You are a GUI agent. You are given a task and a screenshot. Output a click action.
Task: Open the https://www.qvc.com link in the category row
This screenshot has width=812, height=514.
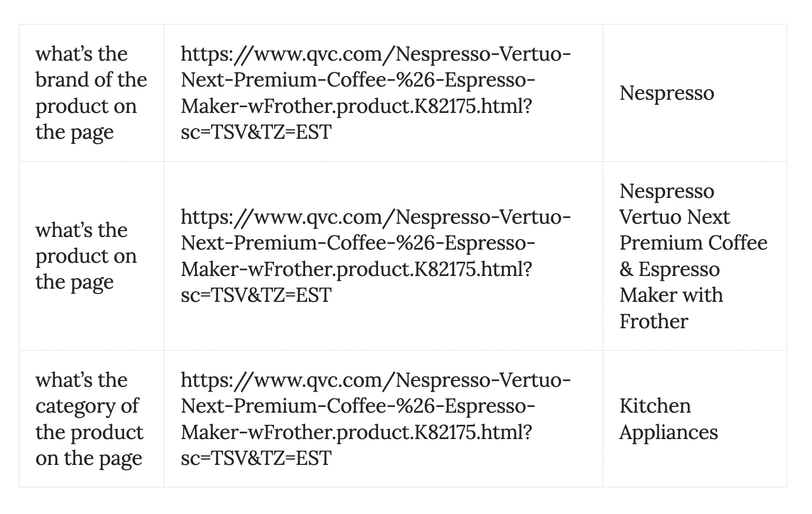tap(376, 419)
